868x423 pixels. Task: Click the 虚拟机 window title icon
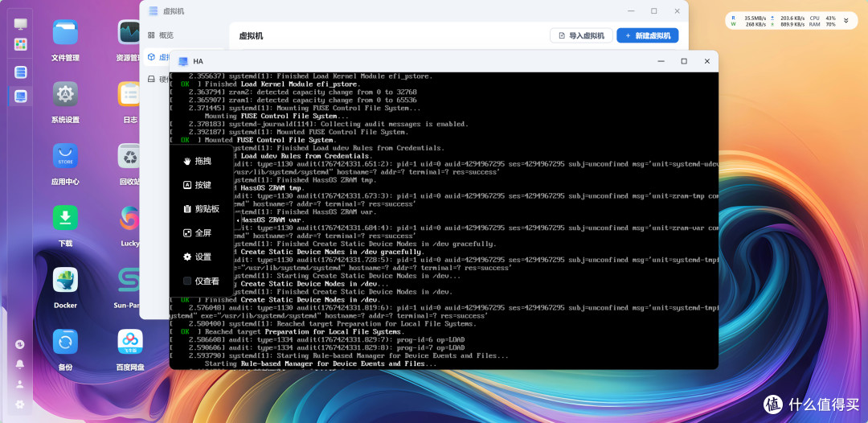point(154,11)
